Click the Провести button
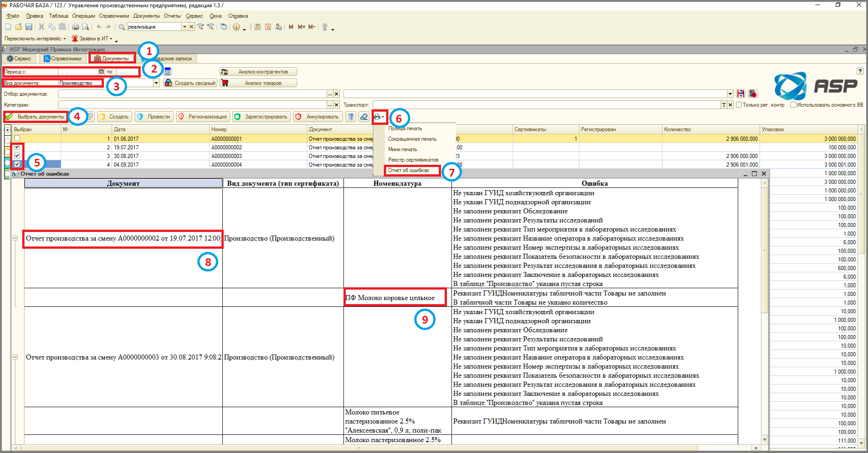 click(x=154, y=117)
